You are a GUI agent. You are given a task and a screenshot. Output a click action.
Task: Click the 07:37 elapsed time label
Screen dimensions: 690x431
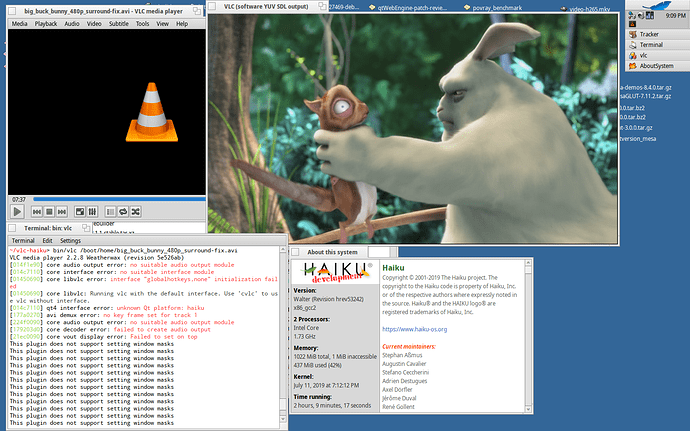(18, 199)
